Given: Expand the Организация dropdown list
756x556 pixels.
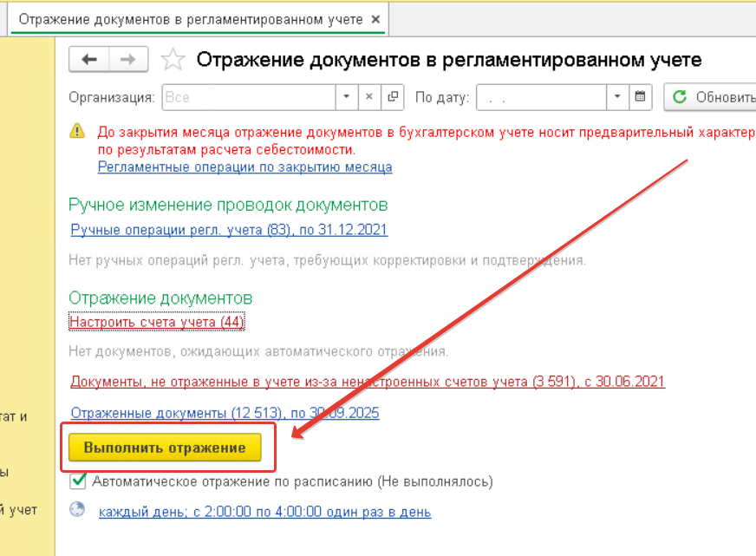Looking at the screenshot, I should [x=346, y=97].
